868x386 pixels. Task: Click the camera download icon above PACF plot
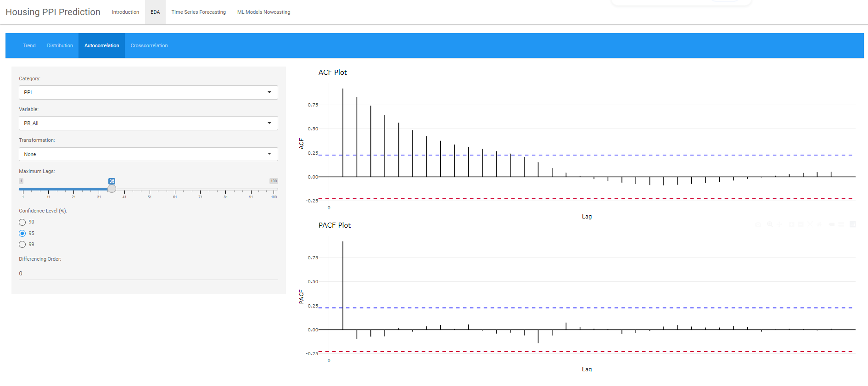coord(758,224)
